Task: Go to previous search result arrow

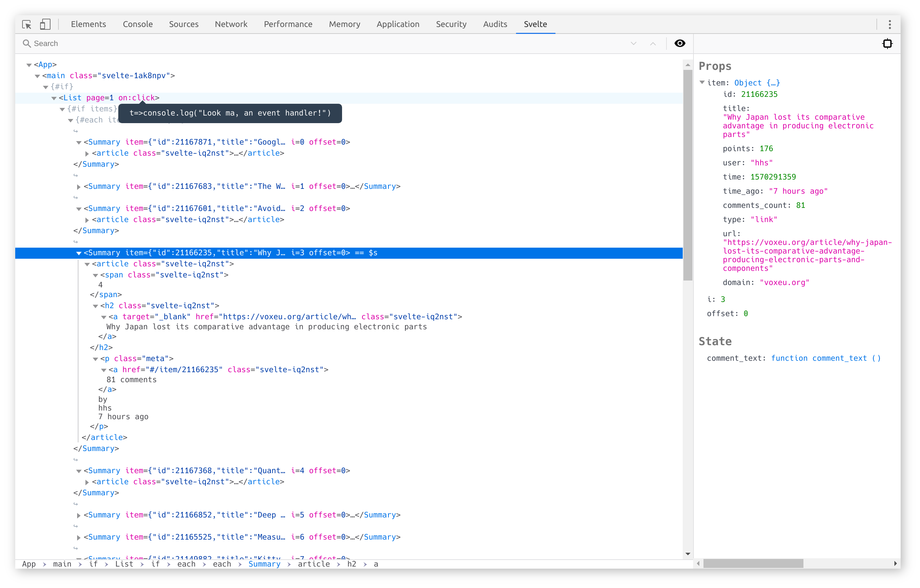Action: [653, 44]
